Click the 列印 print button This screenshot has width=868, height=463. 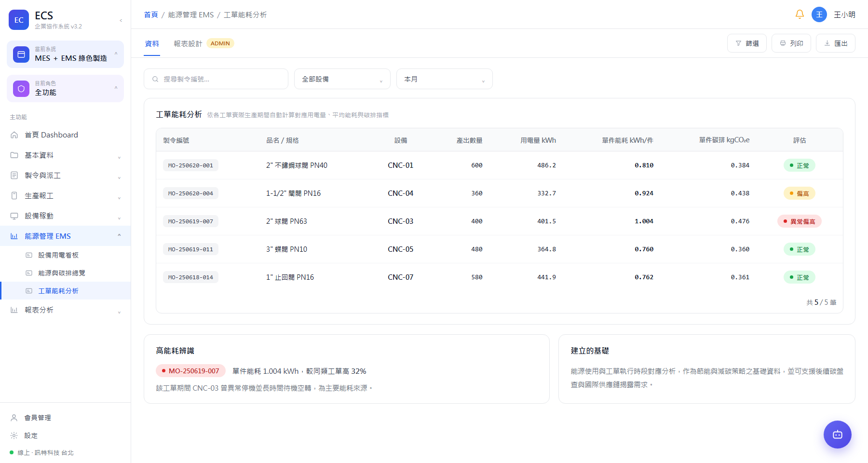coord(791,43)
